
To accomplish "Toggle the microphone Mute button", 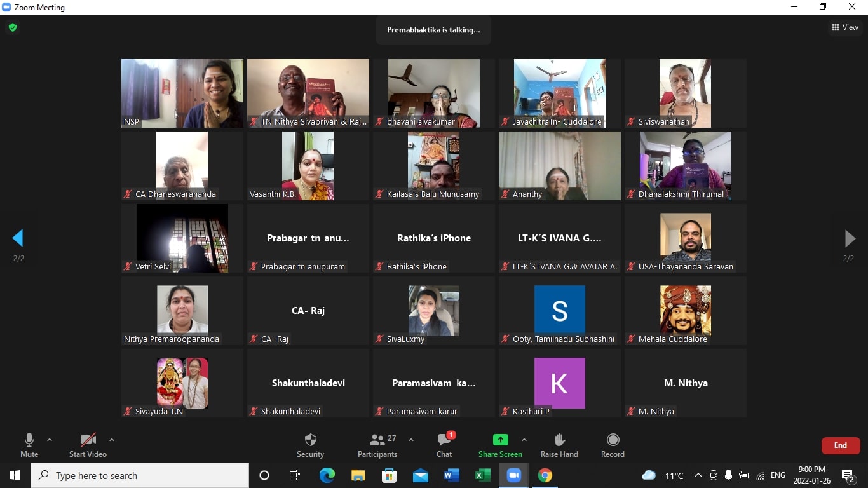I will (x=29, y=445).
